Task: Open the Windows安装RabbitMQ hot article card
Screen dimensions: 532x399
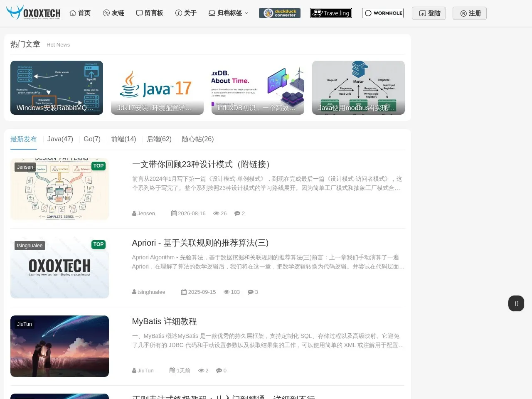Action: (x=57, y=88)
